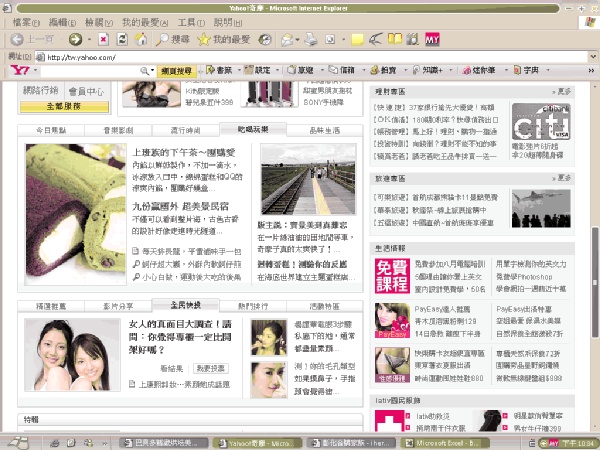Viewport: 600px width, 450px height.
Task: Switch to the 品味生活 tab
Action: [324, 130]
